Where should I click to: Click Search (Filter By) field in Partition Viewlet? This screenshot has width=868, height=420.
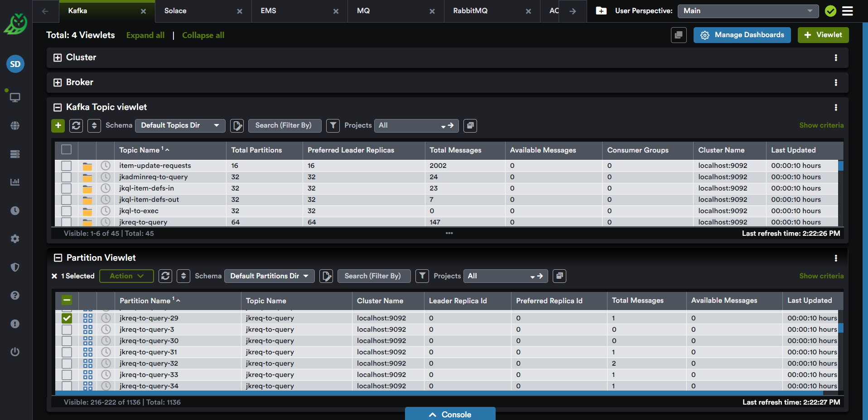374,276
